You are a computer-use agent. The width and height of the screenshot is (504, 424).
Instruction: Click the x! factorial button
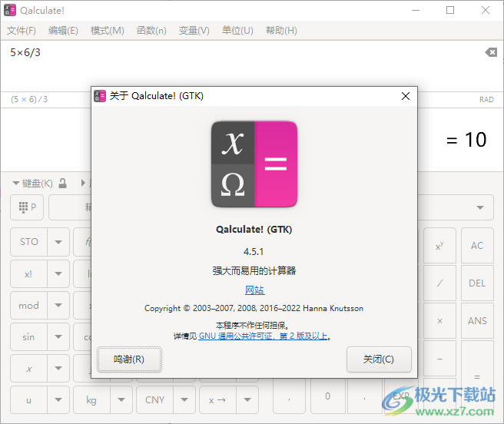tap(29, 274)
